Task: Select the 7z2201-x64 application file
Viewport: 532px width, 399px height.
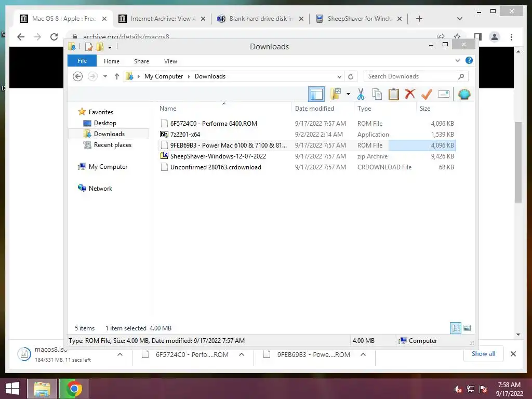Action: [x=308, y=135]
